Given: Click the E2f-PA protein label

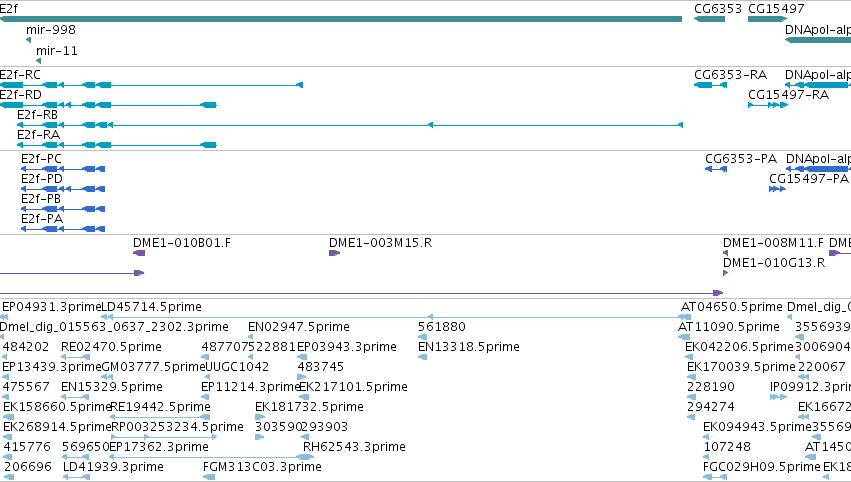Looking at the screenshot, I should [x=42, y=219].
